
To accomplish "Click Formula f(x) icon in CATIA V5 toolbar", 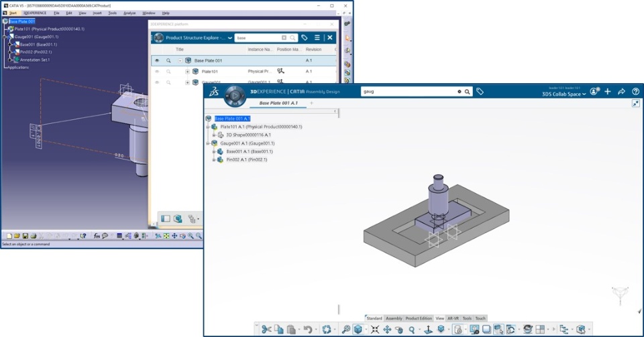I will [97, 236].
